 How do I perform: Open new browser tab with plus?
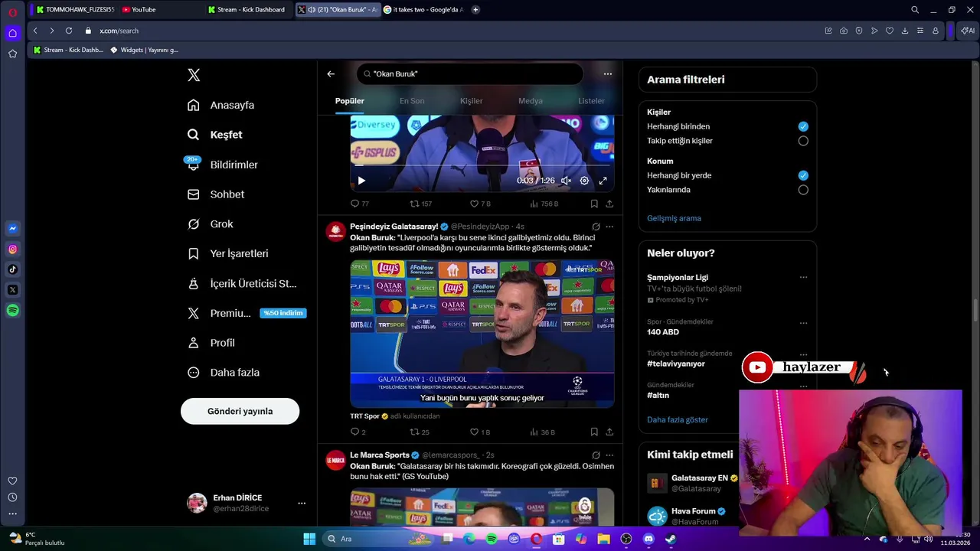[x=475, y=9]
